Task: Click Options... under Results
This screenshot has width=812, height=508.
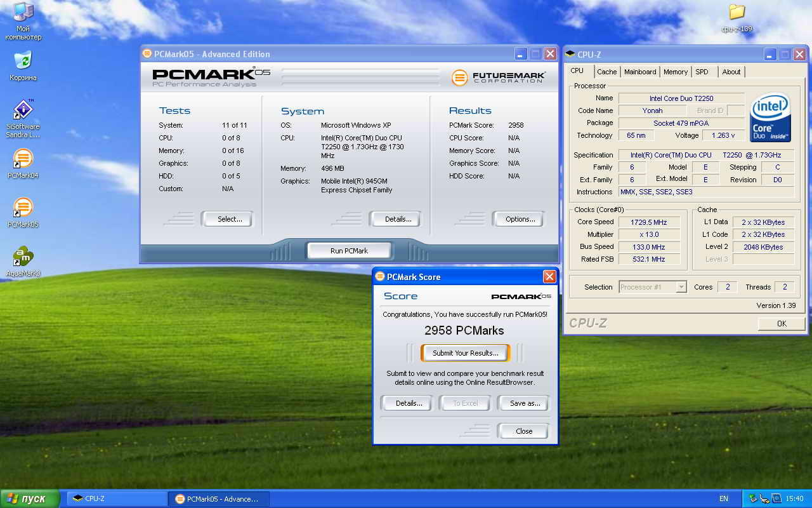Action: click(x=518, y=219)
